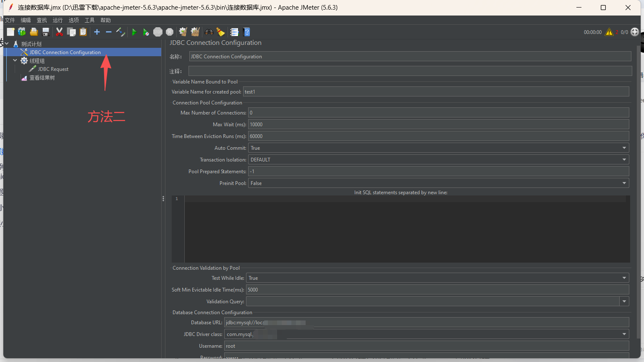644x362 pixels.
Task: Click Soft Min Evictable Idle Time field
Action: 437,290
